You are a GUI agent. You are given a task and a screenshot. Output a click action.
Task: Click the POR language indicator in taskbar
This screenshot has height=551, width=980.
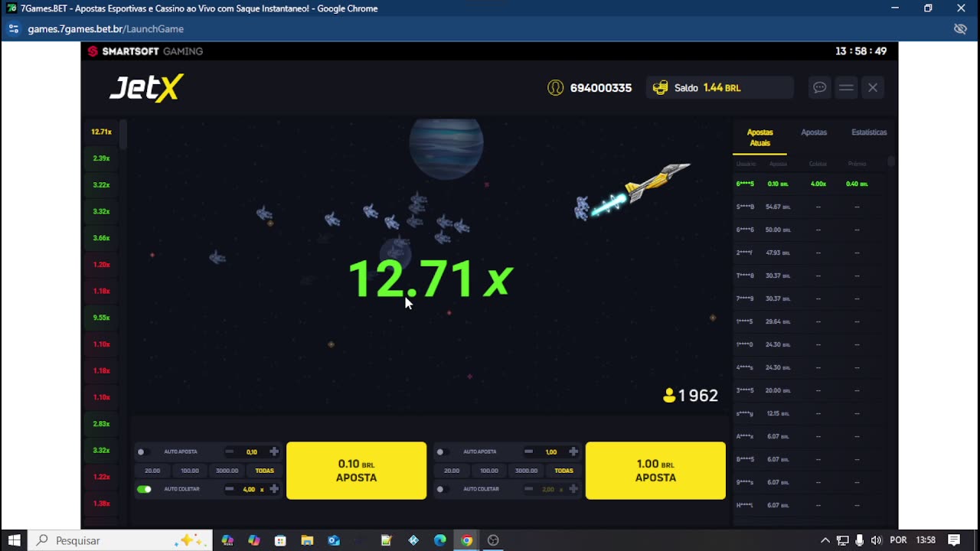pos(898,540)
